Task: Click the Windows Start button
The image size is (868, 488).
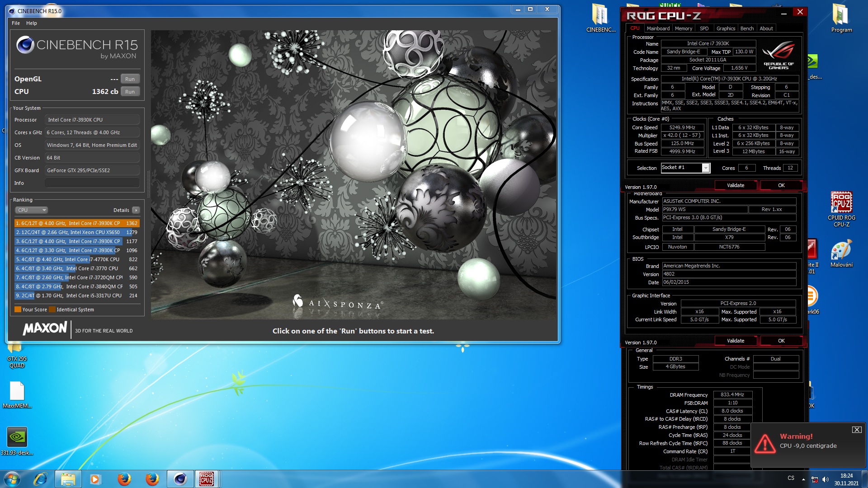Action: (12, 479)
